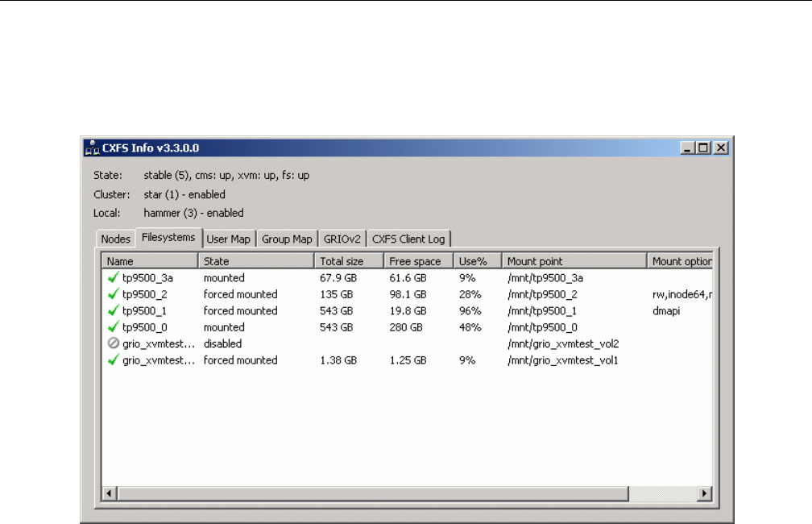Click the dmapi mount option
The width and height of the screenshot is (812, 524).
click(x=666, y=311)
